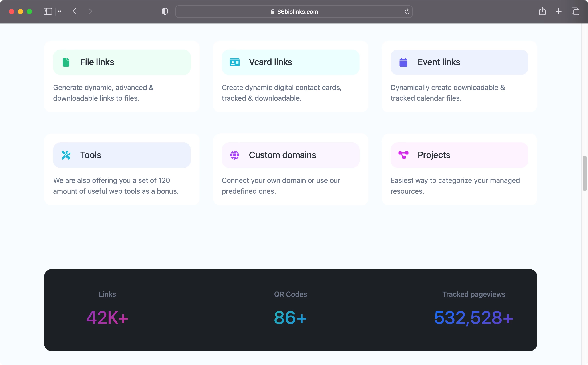Open Safari privacy report shield icon
The width and height of the screenshot is (588, 365).
(x=165, y=12)
